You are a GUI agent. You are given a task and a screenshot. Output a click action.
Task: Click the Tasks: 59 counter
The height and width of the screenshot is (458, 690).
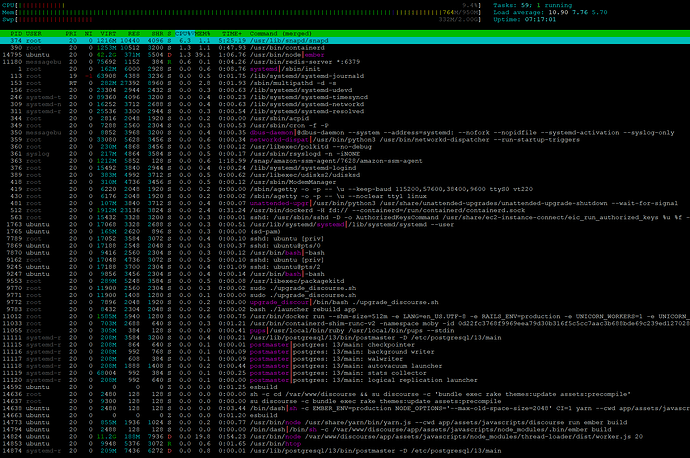(533, 5)
